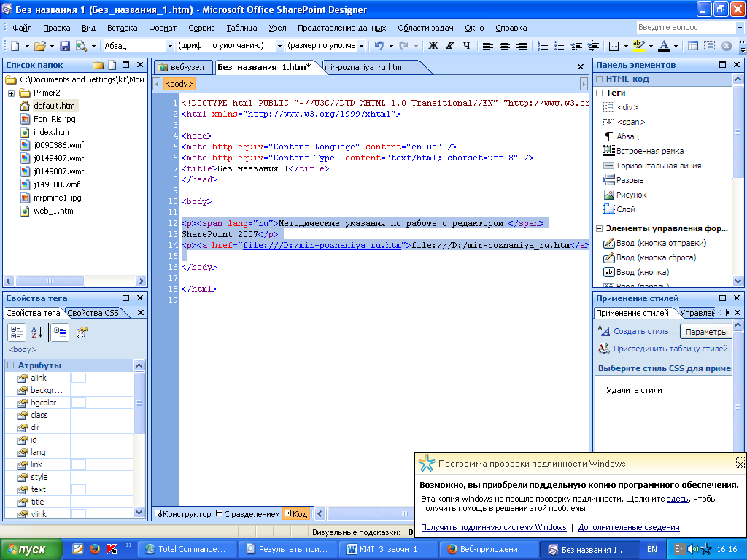The height and width of the screenshot is (560, 747).
Task: Open the Вставка menu
Action: [122, 28]
